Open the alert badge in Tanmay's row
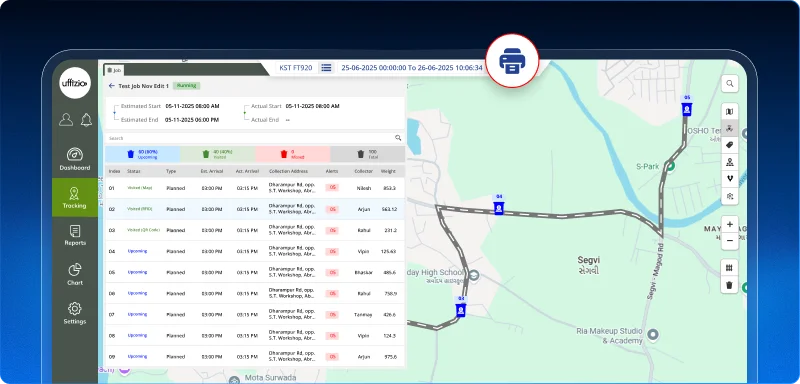This screenshot has width=800, height=384. point(332,315)
